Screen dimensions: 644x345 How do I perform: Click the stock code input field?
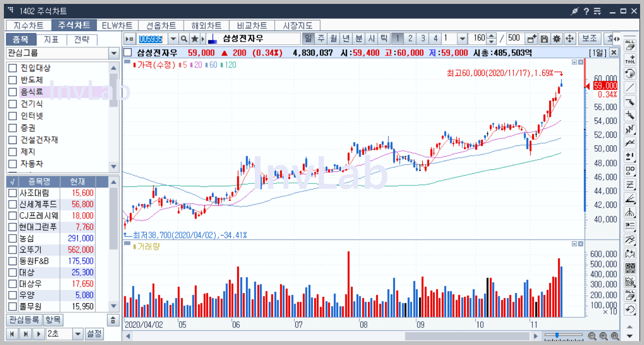(x=152, y=39)
